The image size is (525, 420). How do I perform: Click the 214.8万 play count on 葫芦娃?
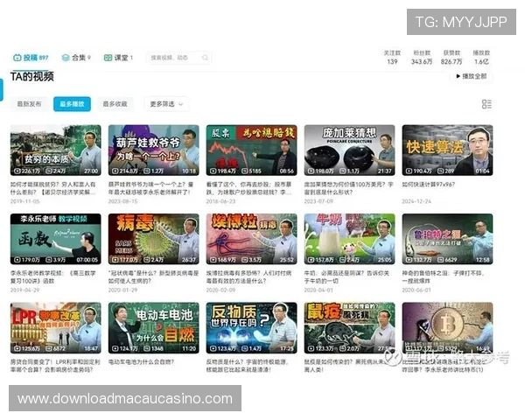pos(125,171)
